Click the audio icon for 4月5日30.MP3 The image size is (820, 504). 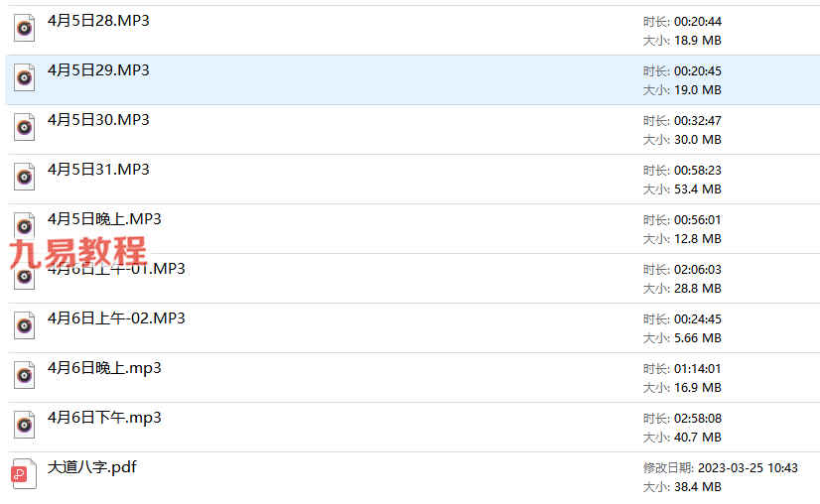coord(24,127)
